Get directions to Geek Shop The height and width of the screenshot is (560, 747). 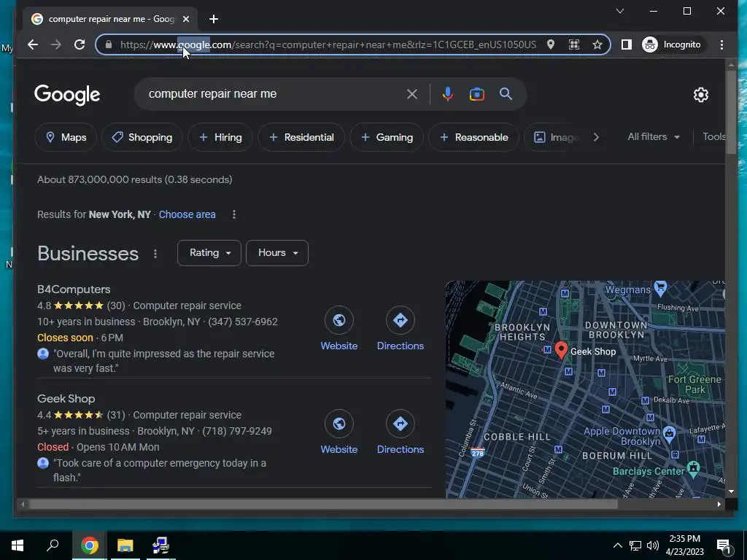[400, 432]
